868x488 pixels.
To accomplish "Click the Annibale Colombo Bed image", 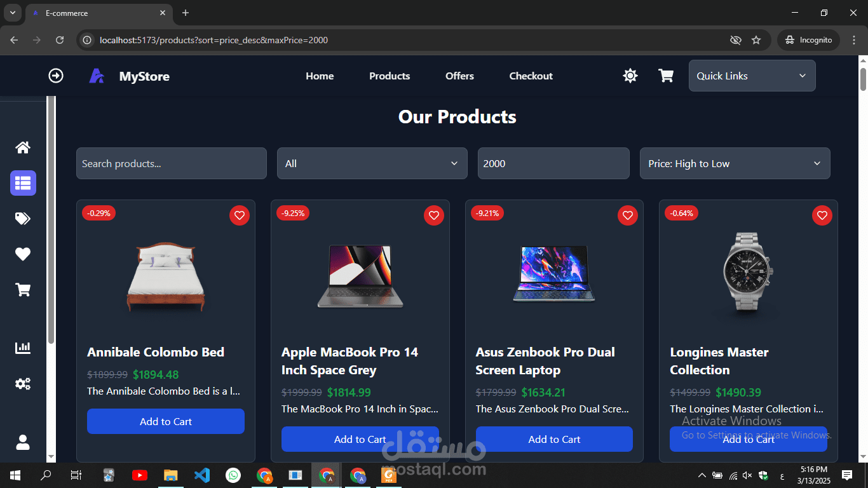I will 166,277.
